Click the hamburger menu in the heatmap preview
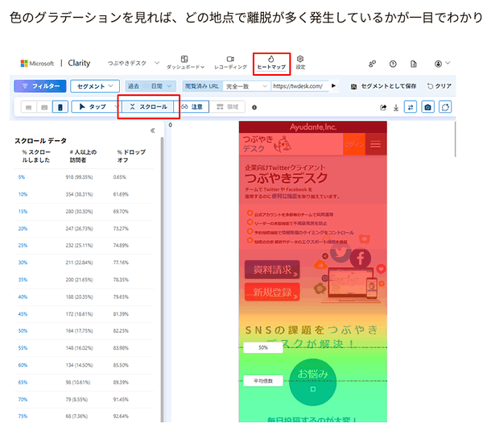The height and width of the screenshot is (448, 483). (375, 144)
